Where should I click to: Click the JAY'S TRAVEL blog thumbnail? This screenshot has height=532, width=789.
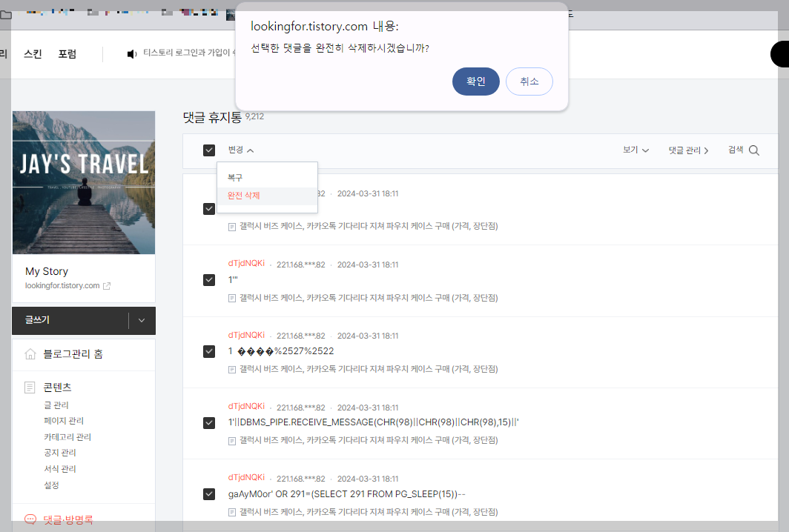pyautogui.click(x=84, y=182)
